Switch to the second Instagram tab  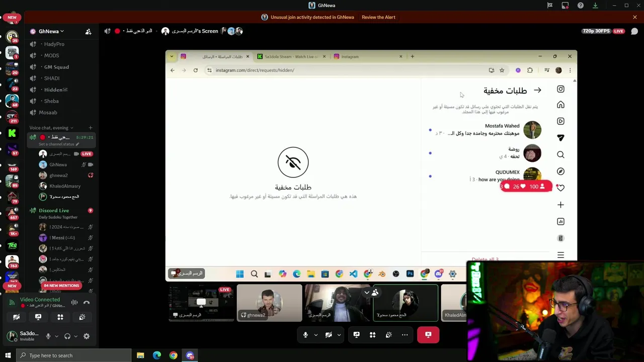367,56
